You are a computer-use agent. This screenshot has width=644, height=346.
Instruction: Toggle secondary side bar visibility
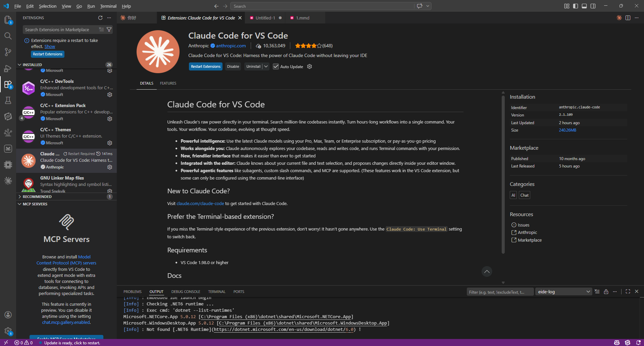click(x=593, y=6)
